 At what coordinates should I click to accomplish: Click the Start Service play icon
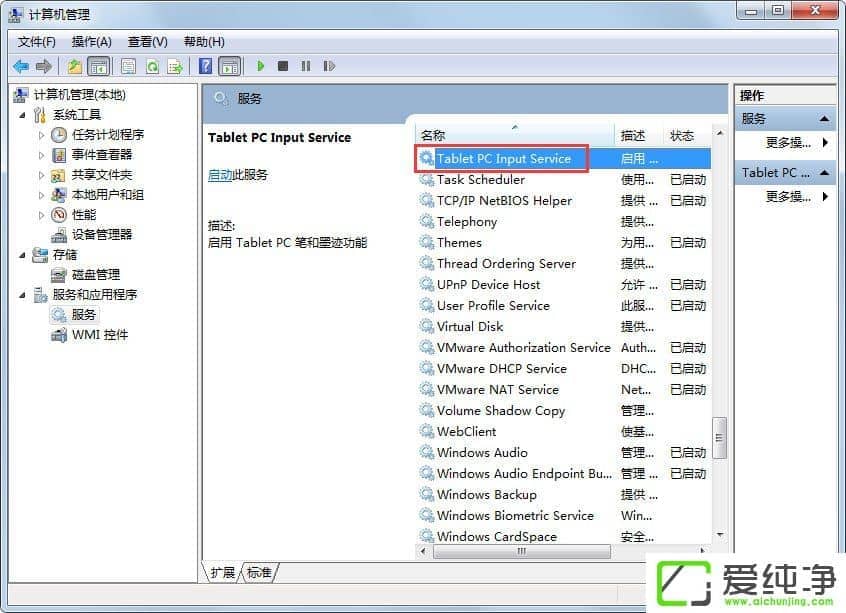click(x=260, y=66)
